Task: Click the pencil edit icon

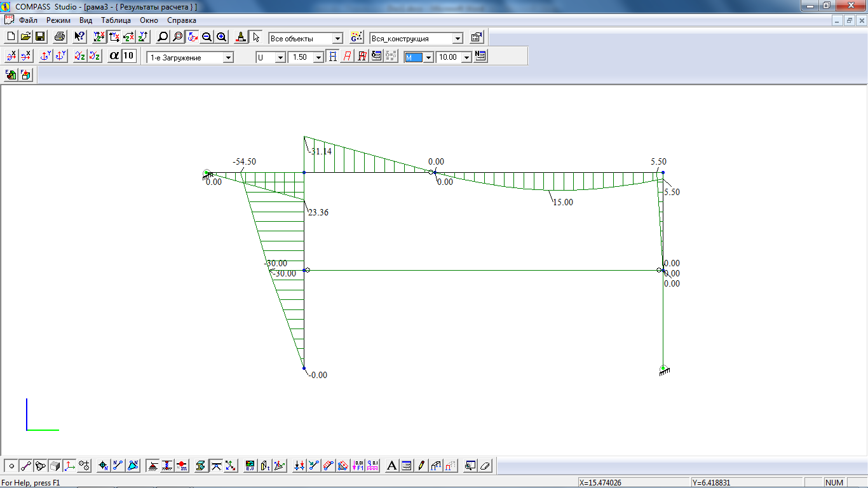Action: pos(421,466)
